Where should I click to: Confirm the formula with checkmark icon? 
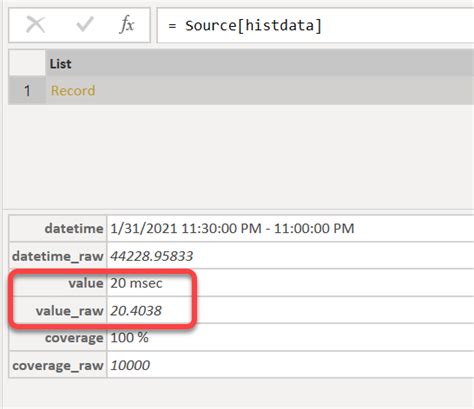[x=85, y=25]
